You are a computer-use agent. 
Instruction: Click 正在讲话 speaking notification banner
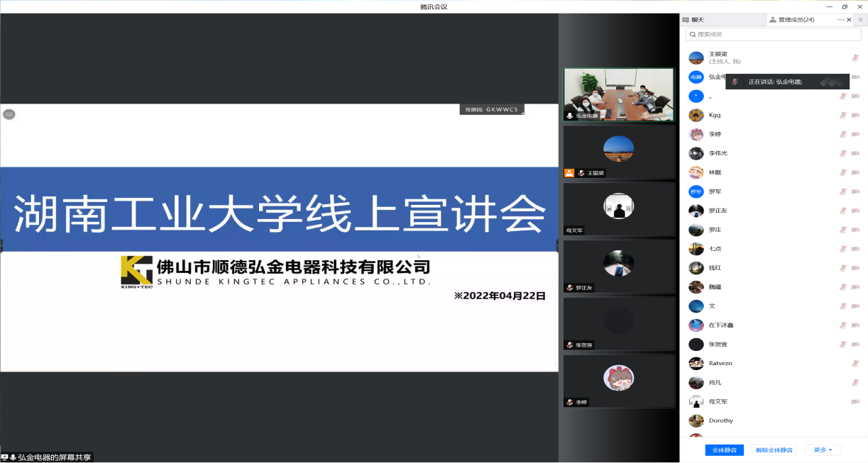787,82
